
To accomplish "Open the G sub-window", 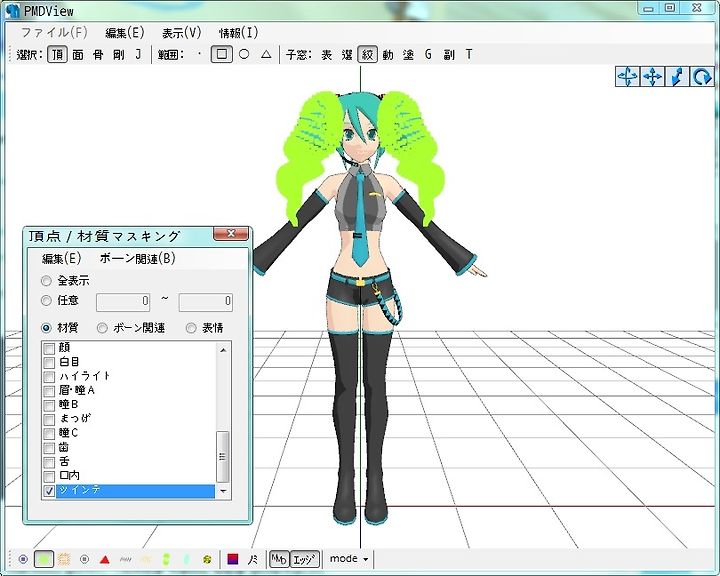I will coord(428,54).
